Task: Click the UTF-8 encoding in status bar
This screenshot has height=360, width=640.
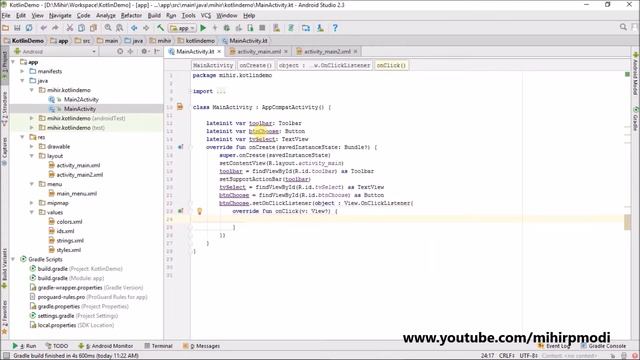Action: point(528,356)
